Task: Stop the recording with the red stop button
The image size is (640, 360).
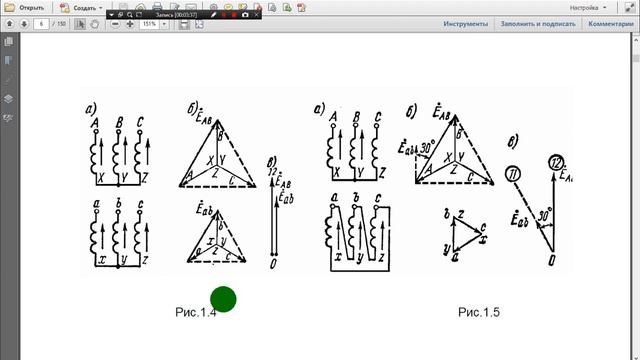Action: click(234, 15)
